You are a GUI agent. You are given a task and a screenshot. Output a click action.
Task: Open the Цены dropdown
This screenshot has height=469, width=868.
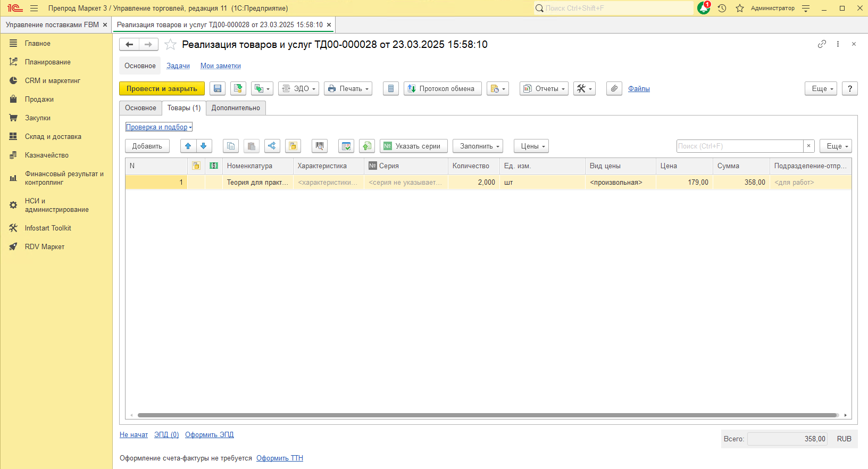(531, 146)
